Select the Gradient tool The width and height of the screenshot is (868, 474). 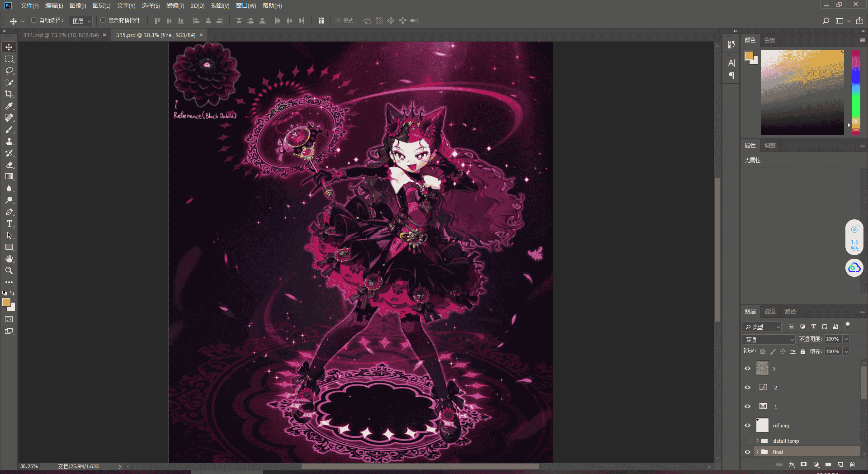coord(9,176)
